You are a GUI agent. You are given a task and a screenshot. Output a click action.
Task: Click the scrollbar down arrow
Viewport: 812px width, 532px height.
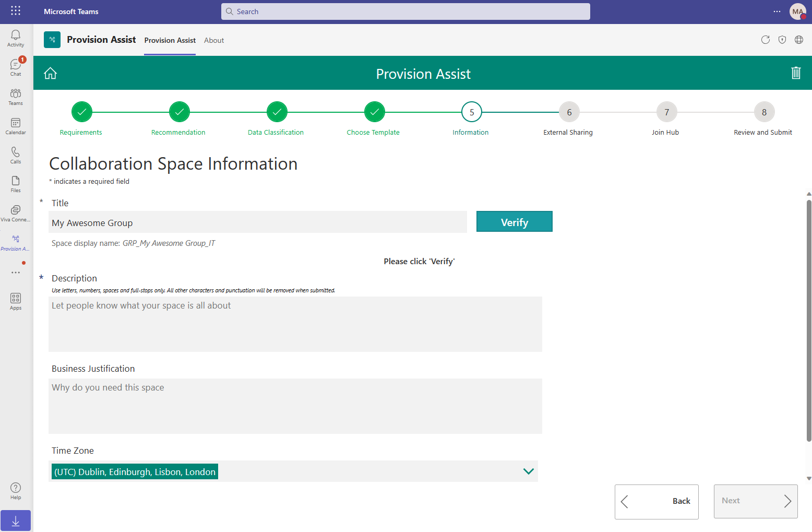pyautogui.click(x=809, y=478)
